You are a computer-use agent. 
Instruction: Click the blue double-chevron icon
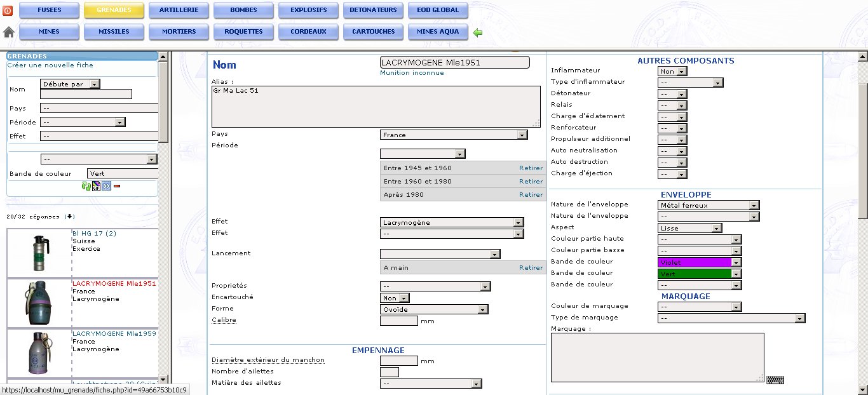coord(106,186)
